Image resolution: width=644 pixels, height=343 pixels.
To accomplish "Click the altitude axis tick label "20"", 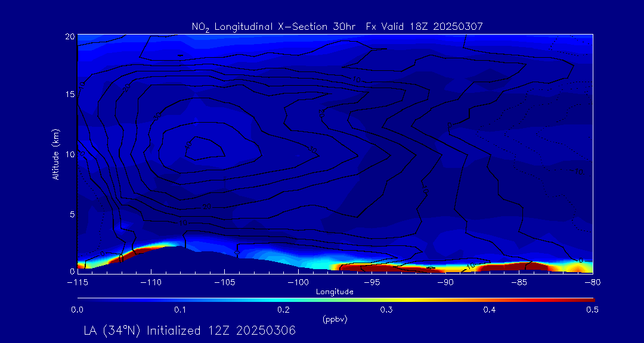I will [70, 36].
